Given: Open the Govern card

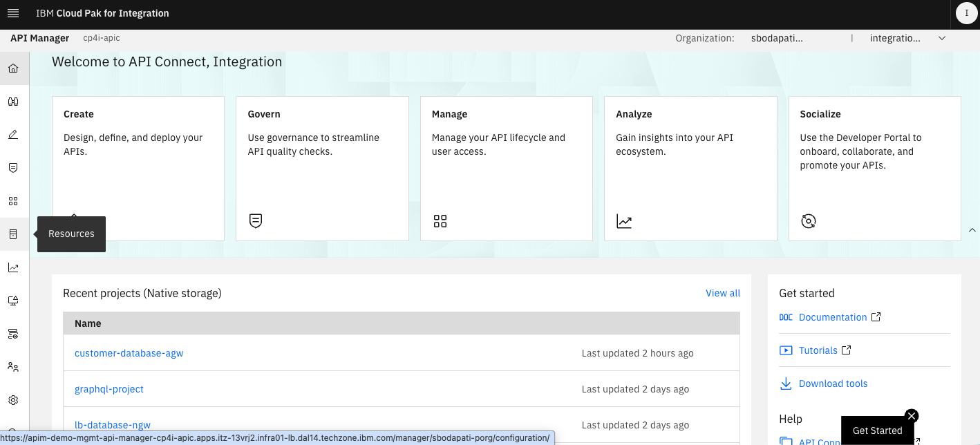Looking at the screenshot, I should (x=322, y=169).
